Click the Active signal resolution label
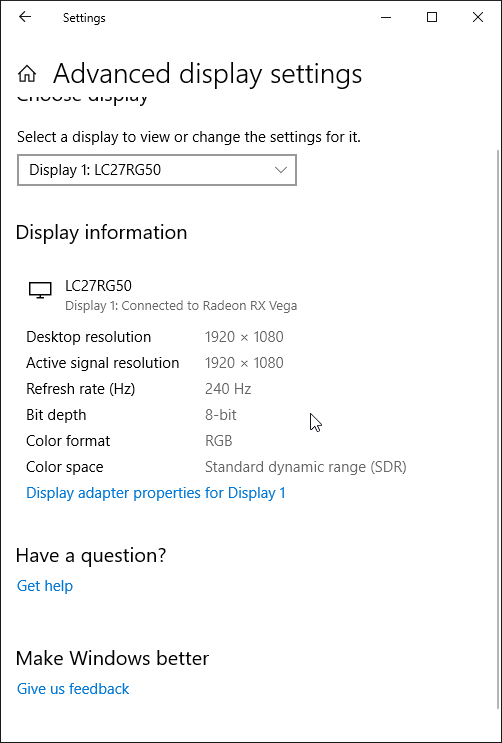This screenshot has width=502, height=743. point(103,363)
